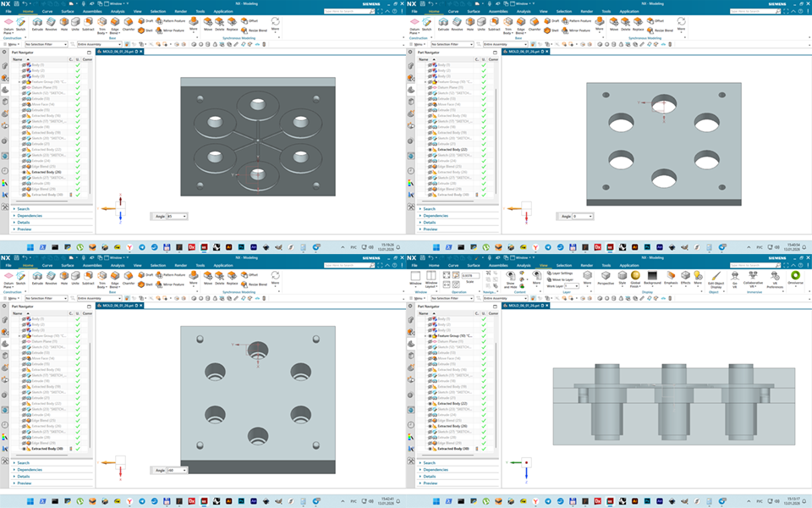Select Extrude tool in top-left NX window
812x508 pixels.
tap(37, 24)
